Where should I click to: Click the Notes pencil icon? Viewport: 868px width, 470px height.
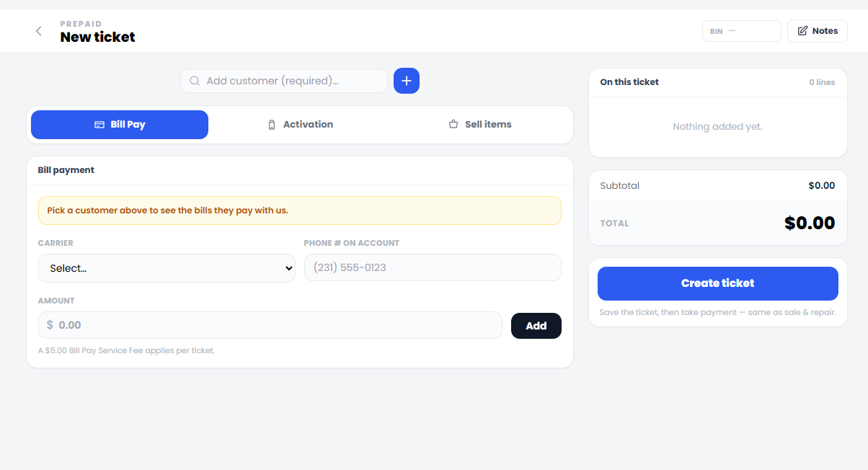802,31
